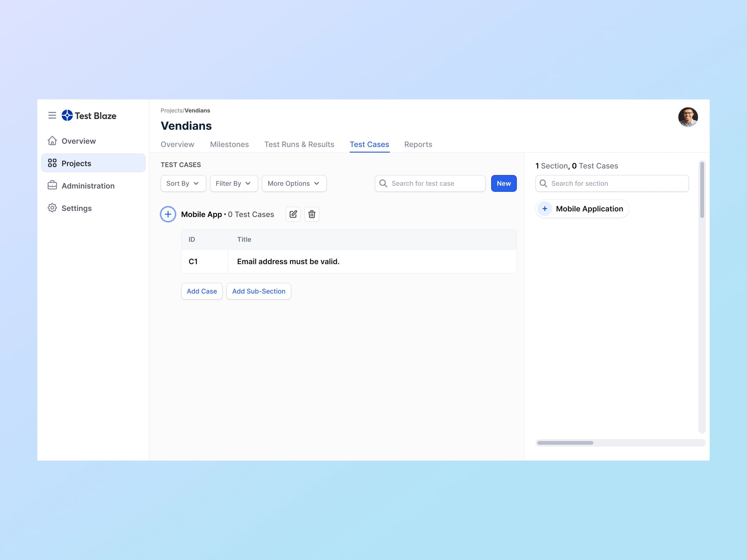Click the vertical scrollbar in sections panel
The width and height of the screenshot is (747, 560).
pos(702,190)
